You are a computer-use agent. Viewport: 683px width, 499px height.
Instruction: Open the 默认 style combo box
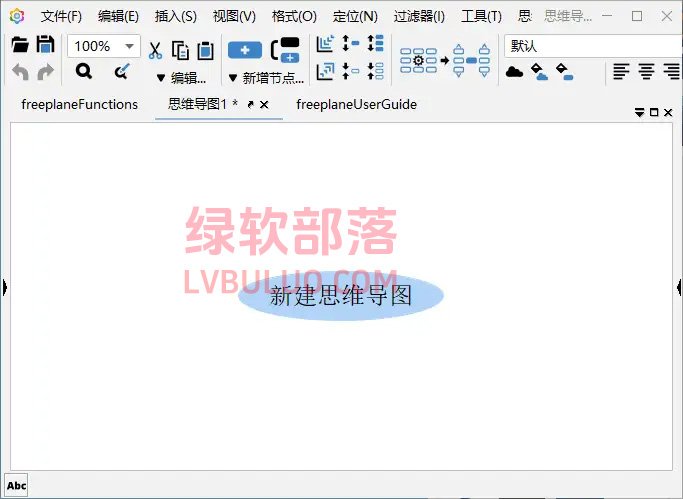[593, 46]
